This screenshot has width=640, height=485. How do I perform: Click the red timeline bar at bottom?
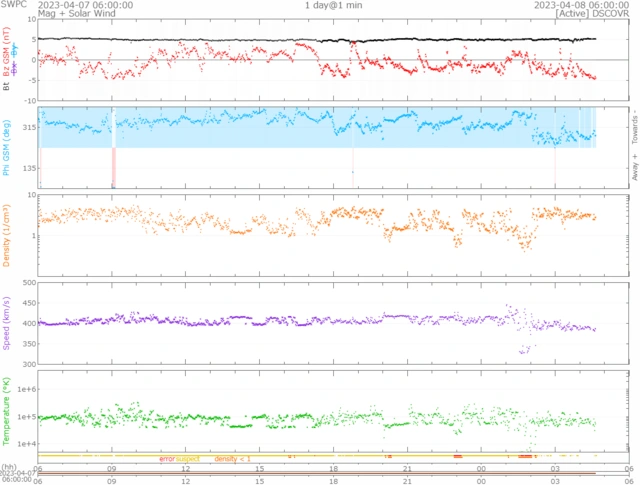point(320,474)
